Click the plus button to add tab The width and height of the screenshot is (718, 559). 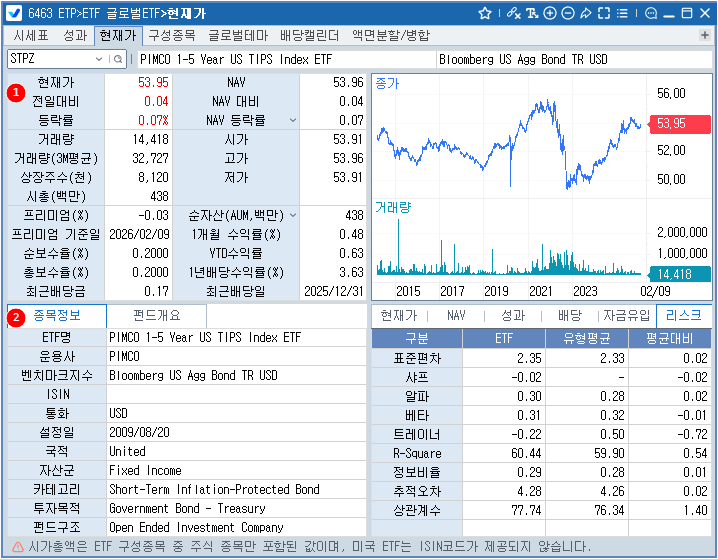[704, 35]
